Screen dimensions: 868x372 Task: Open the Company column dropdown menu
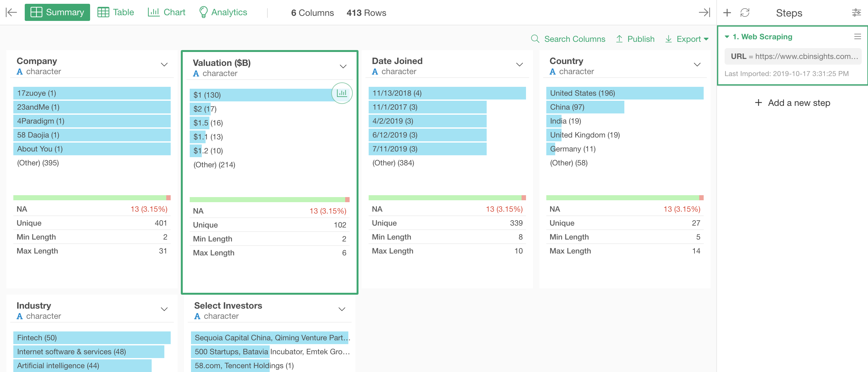pyautogui.click(x=164, y=64)
